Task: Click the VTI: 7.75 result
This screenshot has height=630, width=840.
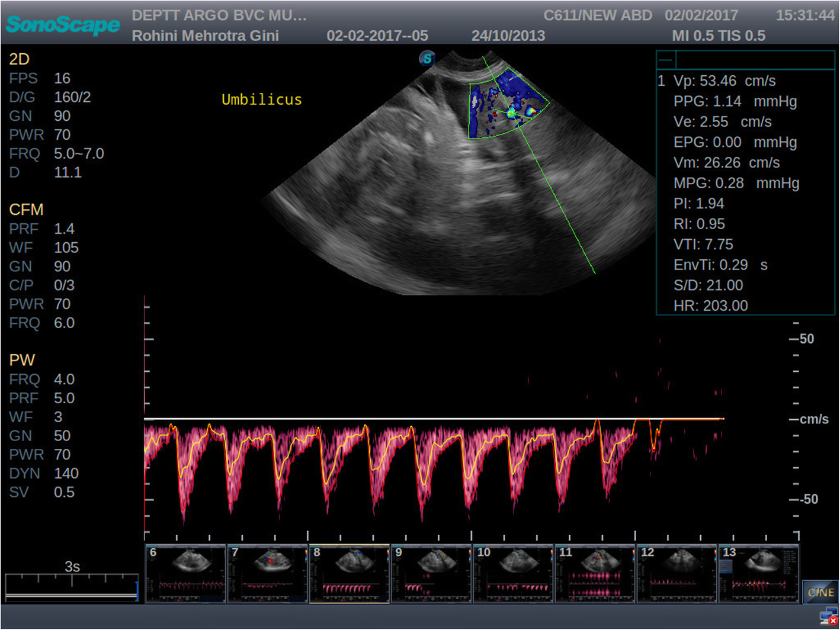Action: tap(703, 244)
